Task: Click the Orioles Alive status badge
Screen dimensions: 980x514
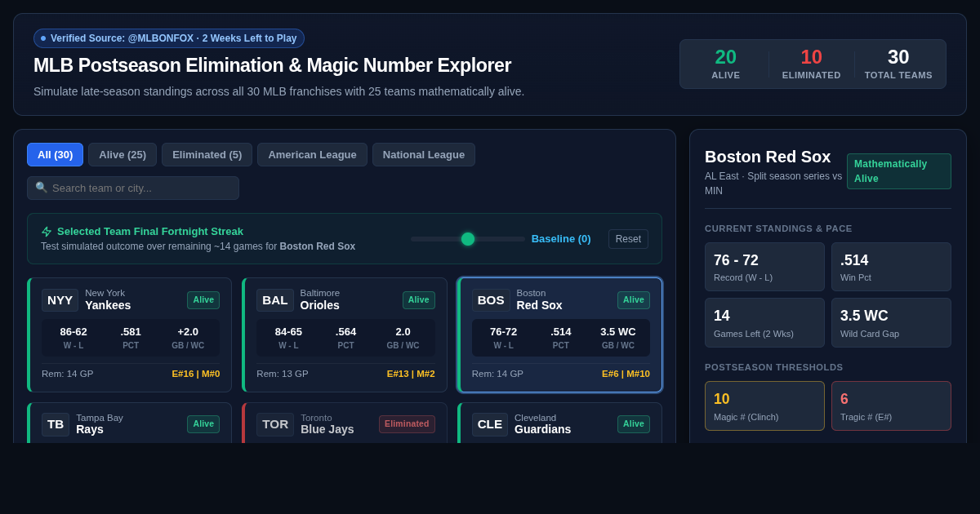Action: click(x=419, y=300)
